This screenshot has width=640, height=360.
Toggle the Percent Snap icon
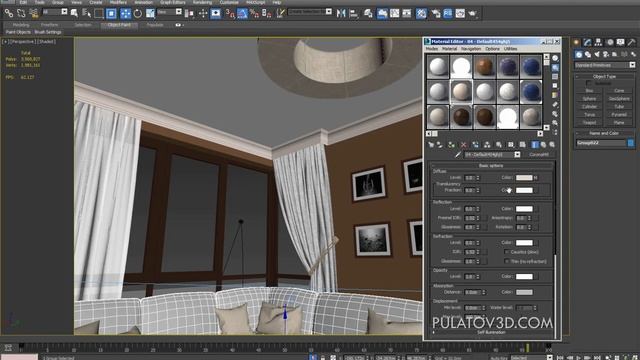(254, 13)
